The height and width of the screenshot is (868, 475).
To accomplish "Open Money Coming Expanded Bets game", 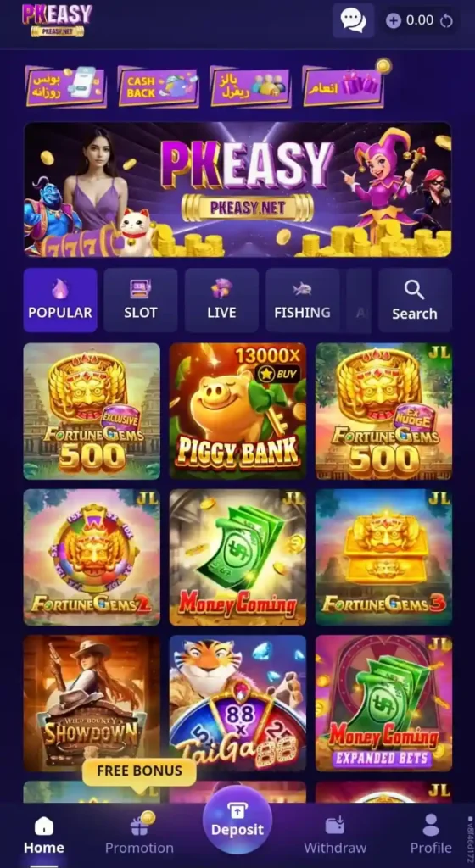I will [383, 703].
